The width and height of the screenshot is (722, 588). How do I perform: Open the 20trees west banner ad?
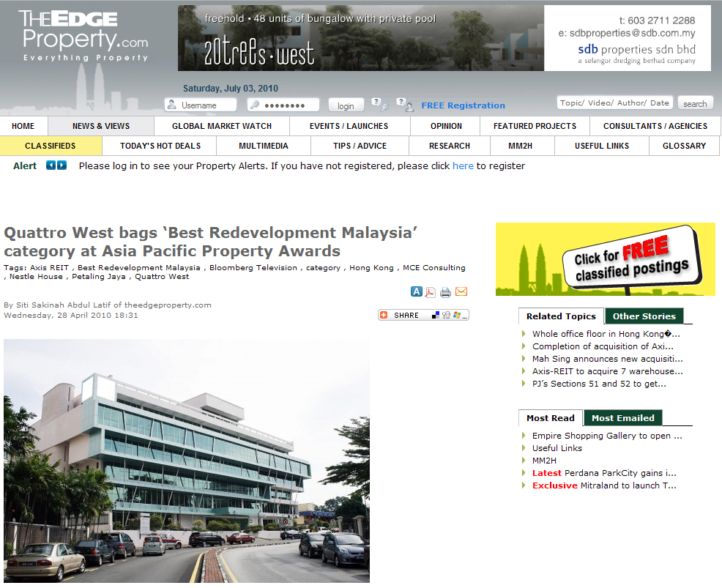click(444, 38)
